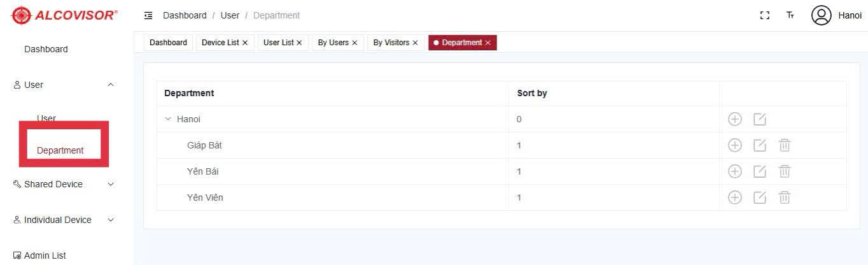This screenshot has width=868, height=265.
Task: Delete the Giáp Bát department
Action: tap(785, 145)
